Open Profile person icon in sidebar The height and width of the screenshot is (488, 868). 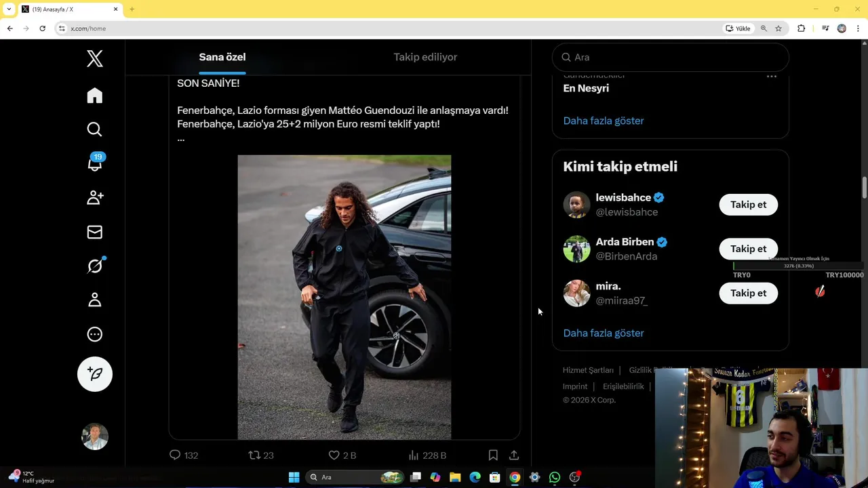(x=95, y=300)
